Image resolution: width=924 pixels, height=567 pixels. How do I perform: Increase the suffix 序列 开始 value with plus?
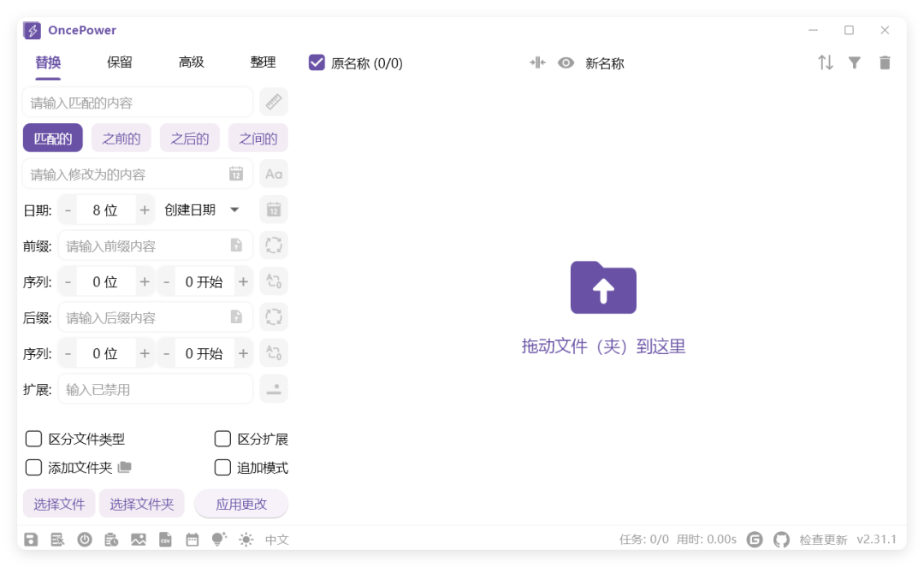tap(243, 354)
